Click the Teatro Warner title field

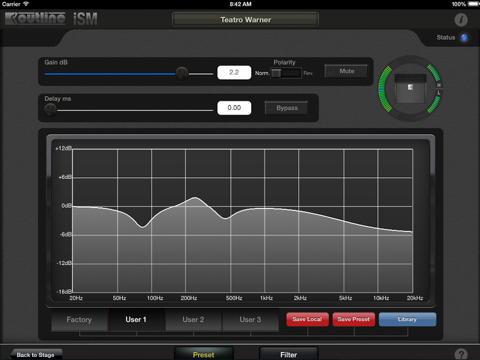click(245, 20)
